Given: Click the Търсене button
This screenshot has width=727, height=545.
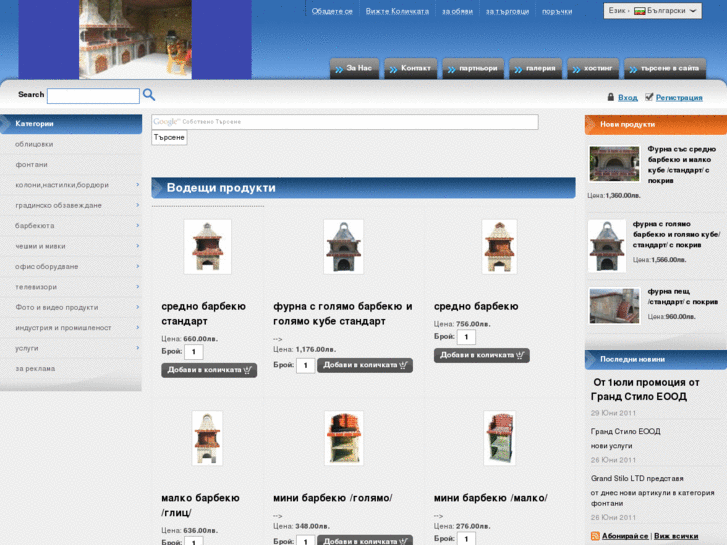Looking at the screenshot, I should tap(169, 137).
